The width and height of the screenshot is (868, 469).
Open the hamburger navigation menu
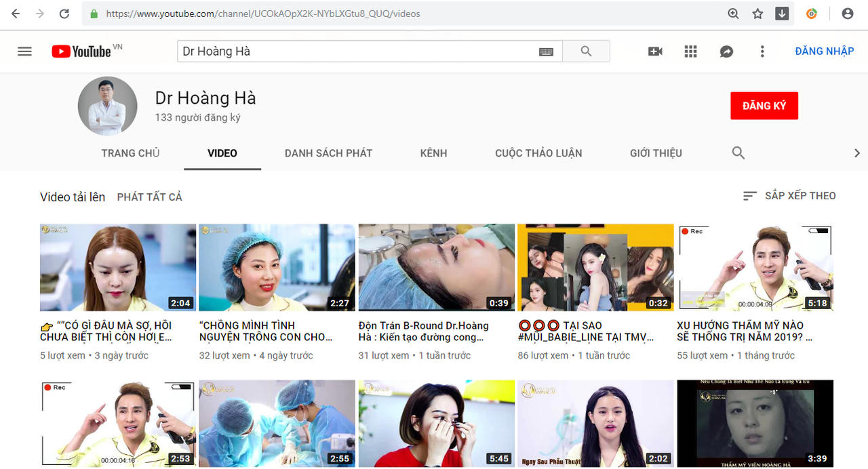24,51
